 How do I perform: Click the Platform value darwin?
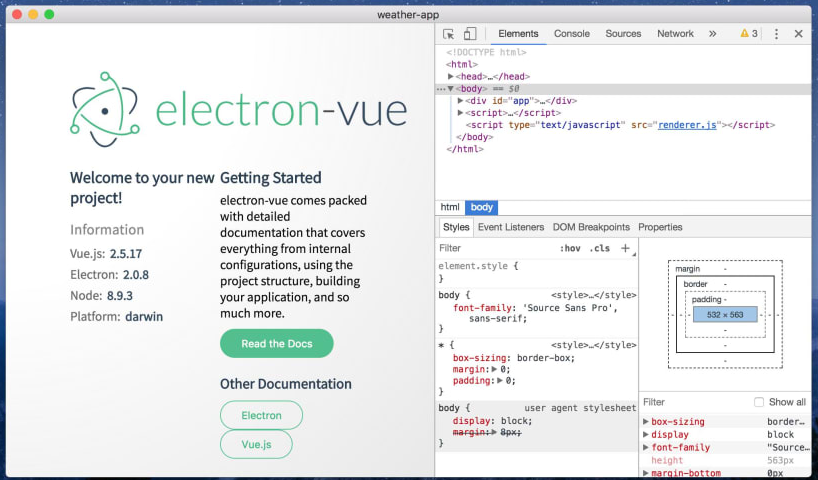[143, 317]
